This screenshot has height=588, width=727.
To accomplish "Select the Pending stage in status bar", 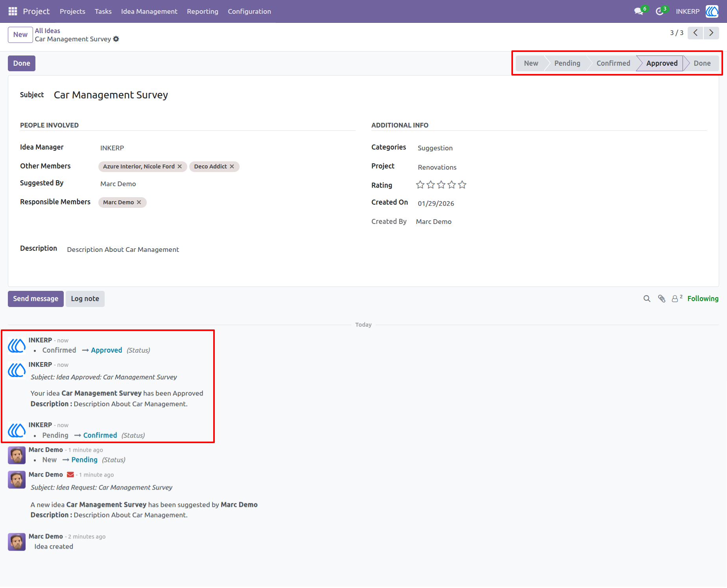I will point(567,63).
